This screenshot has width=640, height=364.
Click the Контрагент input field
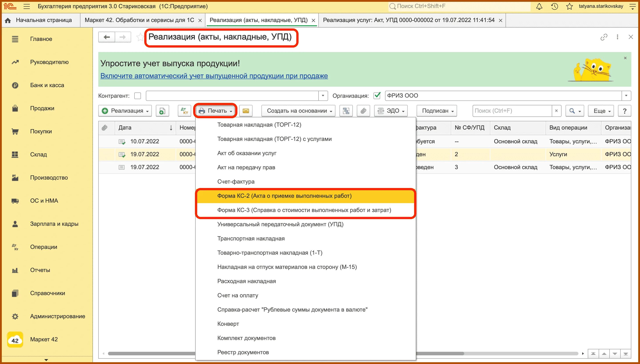[232, 96]
